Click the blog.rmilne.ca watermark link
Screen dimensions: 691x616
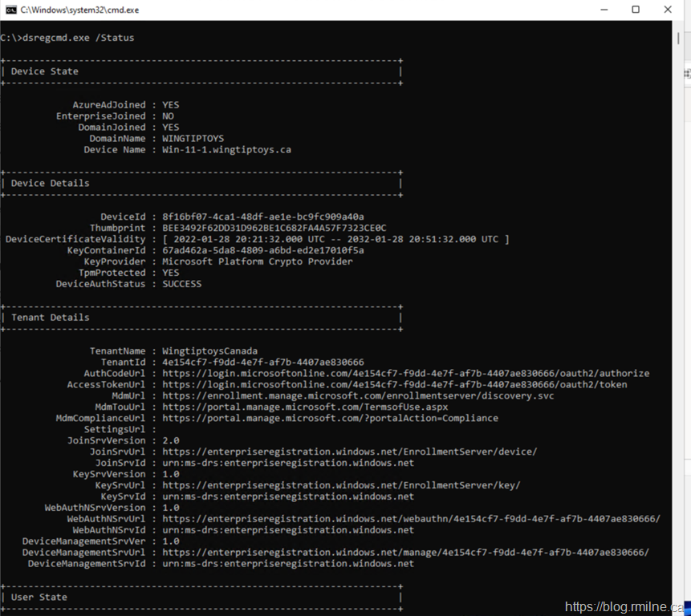coord(624,607)
